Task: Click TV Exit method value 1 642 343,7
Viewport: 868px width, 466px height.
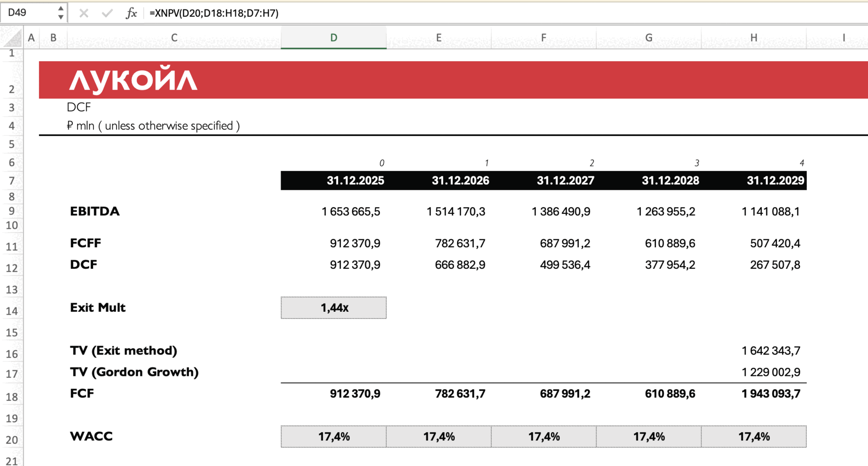Action: tap(771, 351)
